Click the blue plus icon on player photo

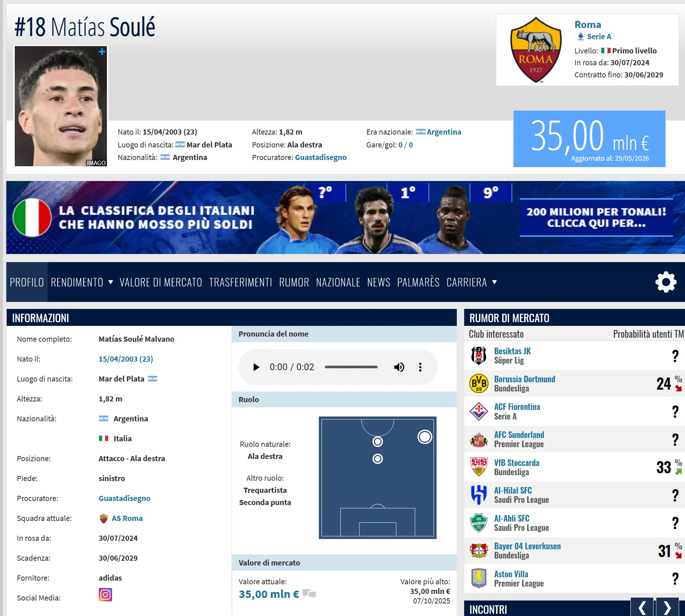click(102, 52)
